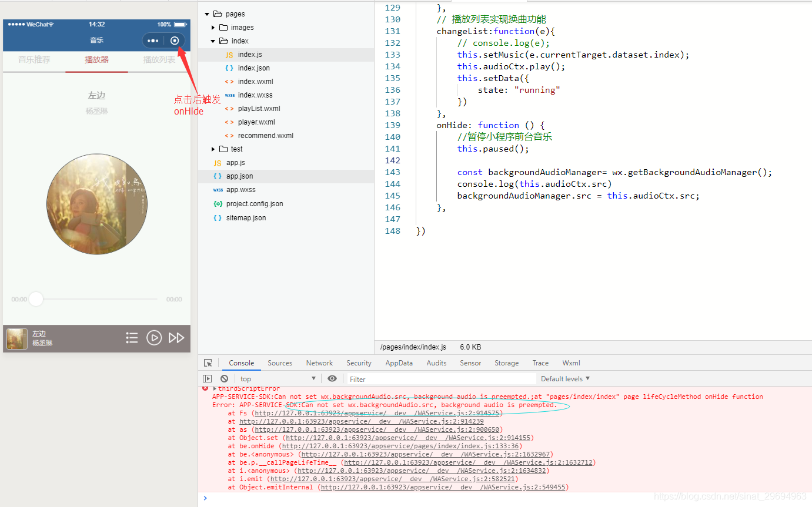Click the index folder icon
Image resolution: width=812 pixels, height=507 pixels.
point(223,41)
